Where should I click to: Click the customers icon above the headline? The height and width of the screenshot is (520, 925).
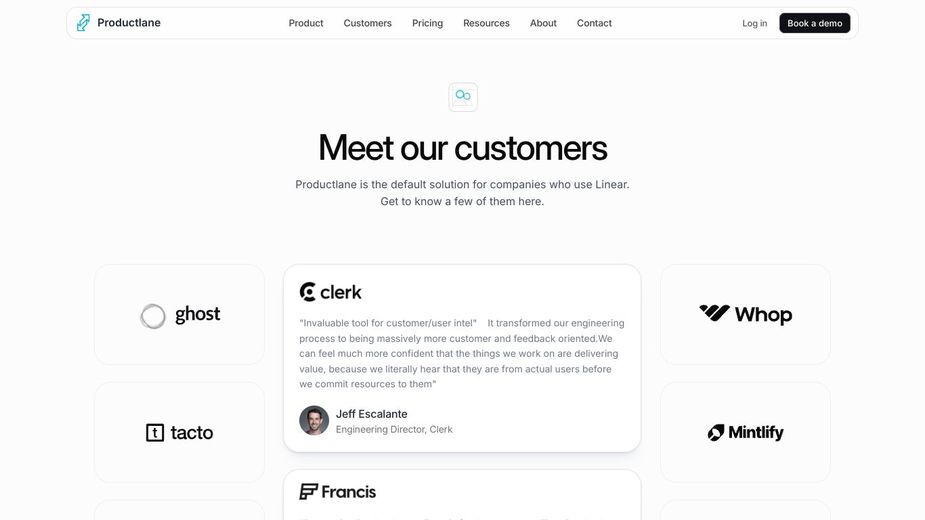(x=463, y=97)
